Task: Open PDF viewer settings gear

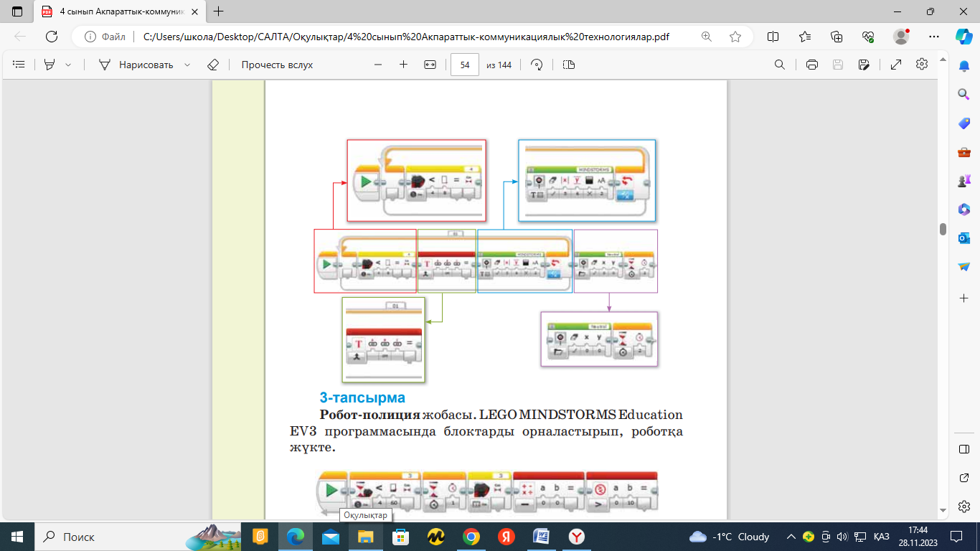Action: point(922,65)
